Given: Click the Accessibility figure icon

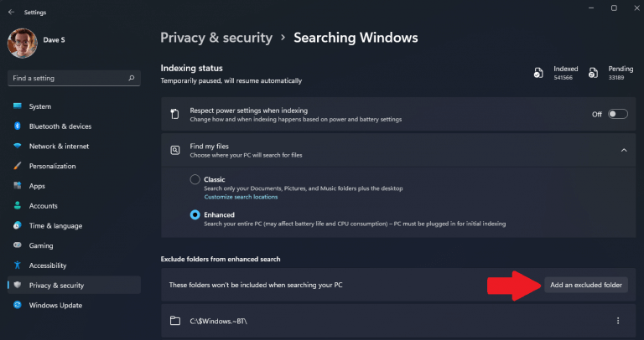Looking at the screenshot, I should (x=18, y=265).
